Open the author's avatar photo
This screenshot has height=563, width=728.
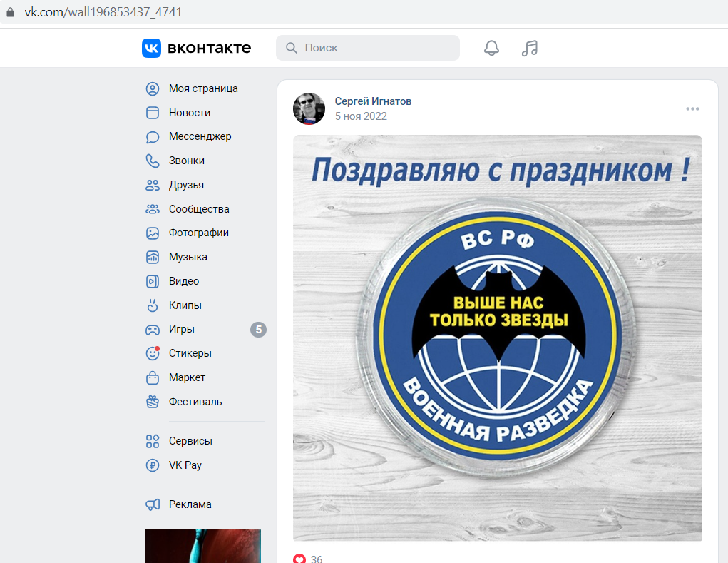[309, 108]
